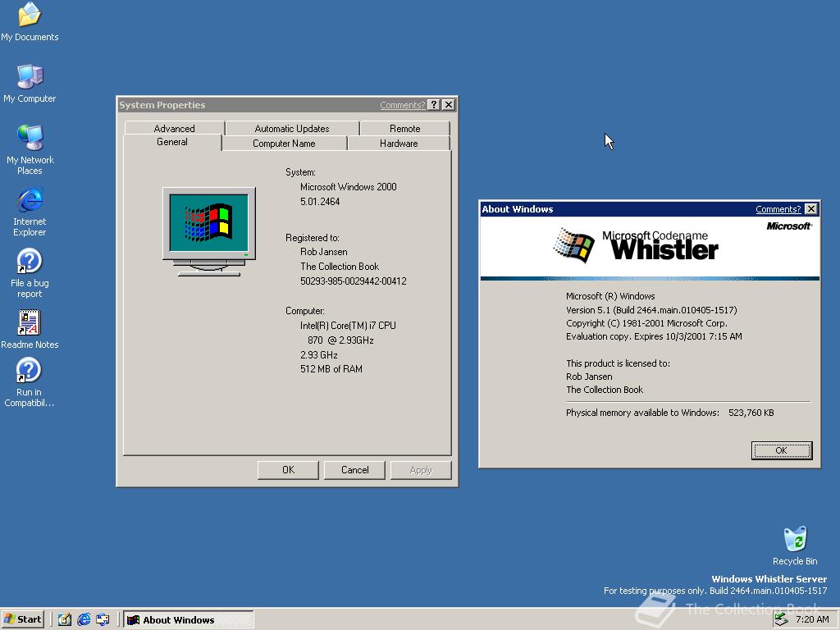The width and height of the screenshot is (840, 630).
Task: Click Comments? link in About Windows
Action: pyautogui.click(x=778, y=209)
